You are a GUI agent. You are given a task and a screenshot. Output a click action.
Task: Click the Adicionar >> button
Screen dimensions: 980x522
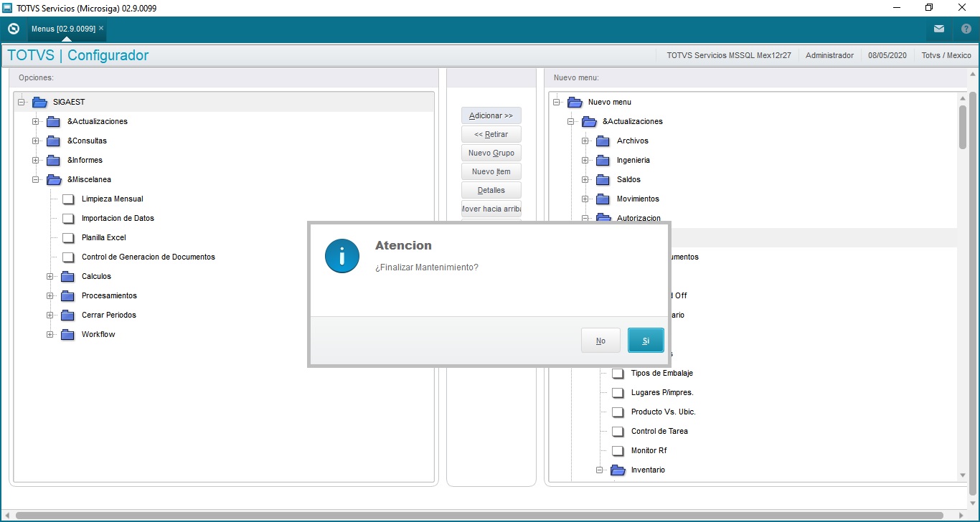(491, 115)
